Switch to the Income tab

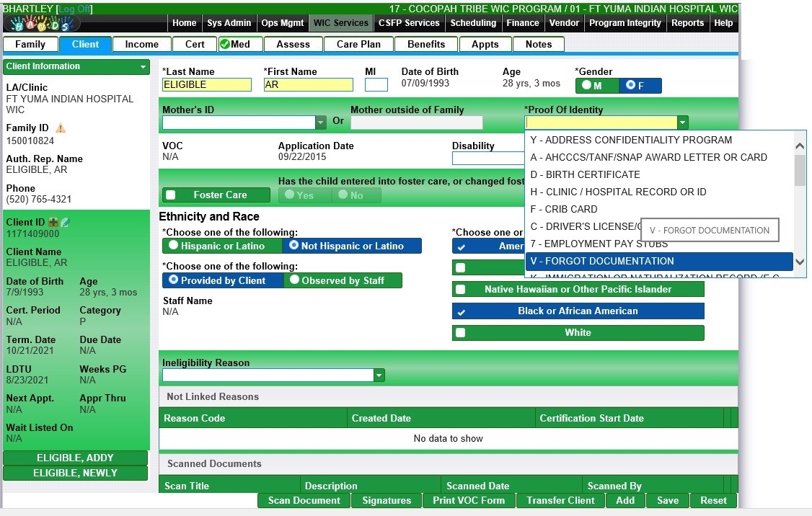[x=141, y=44]
